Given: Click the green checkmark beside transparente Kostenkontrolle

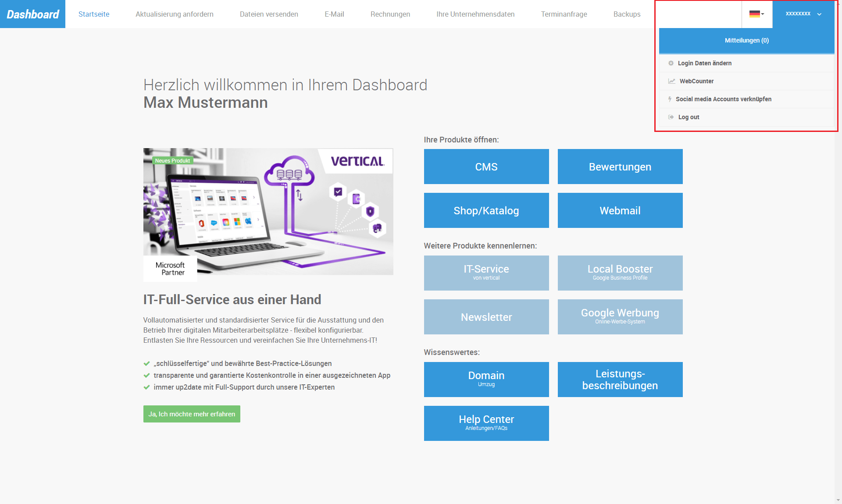Looking at the screenshot, I should tap(146, 375).
